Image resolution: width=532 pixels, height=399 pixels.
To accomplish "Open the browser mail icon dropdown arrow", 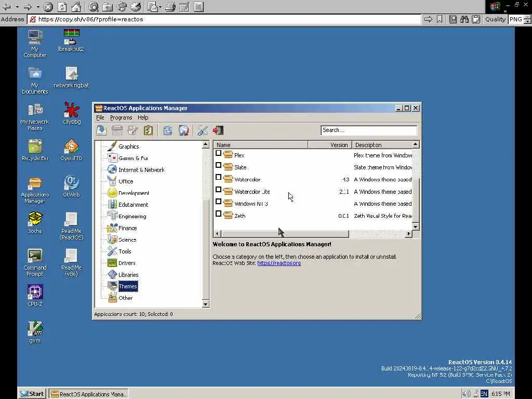I will (160, 6).
